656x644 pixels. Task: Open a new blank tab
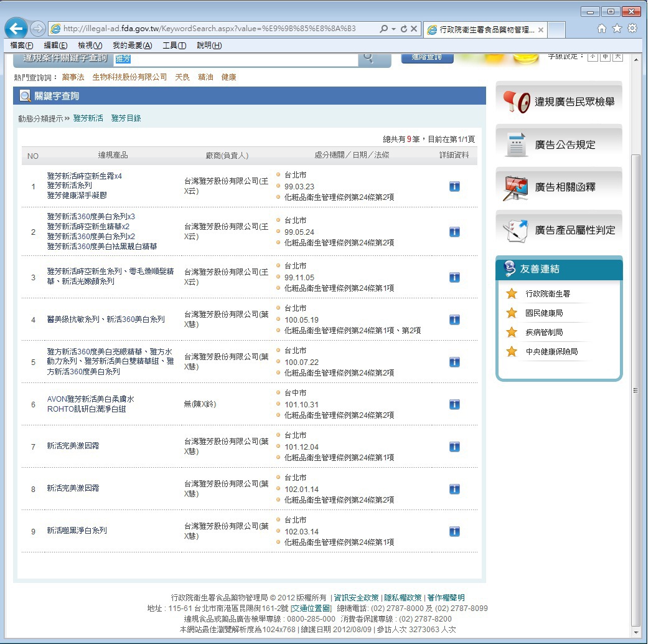pyautogui.click(x=556, y=30)
